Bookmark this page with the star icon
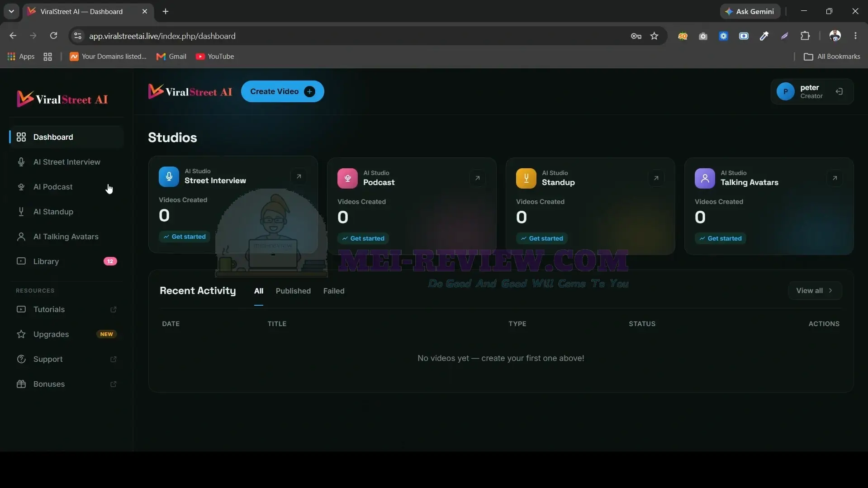The image size is (868, 488). (x=654, y=36)
